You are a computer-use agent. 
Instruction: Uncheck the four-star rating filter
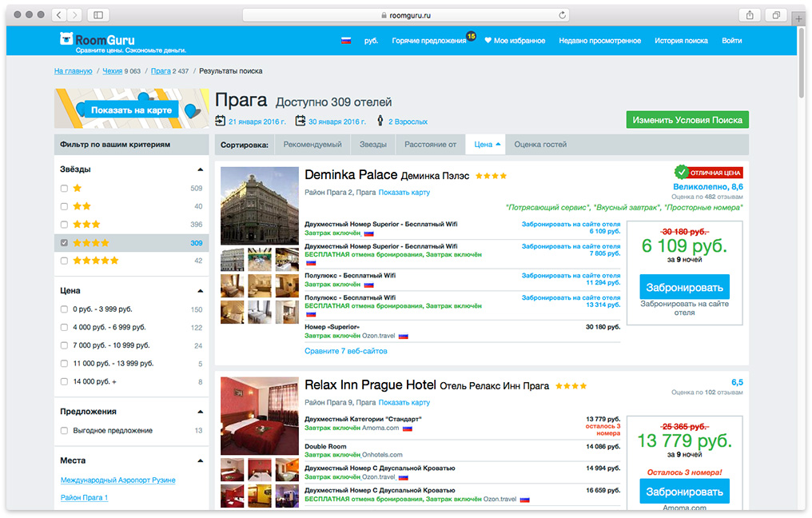tap(64, 243)
